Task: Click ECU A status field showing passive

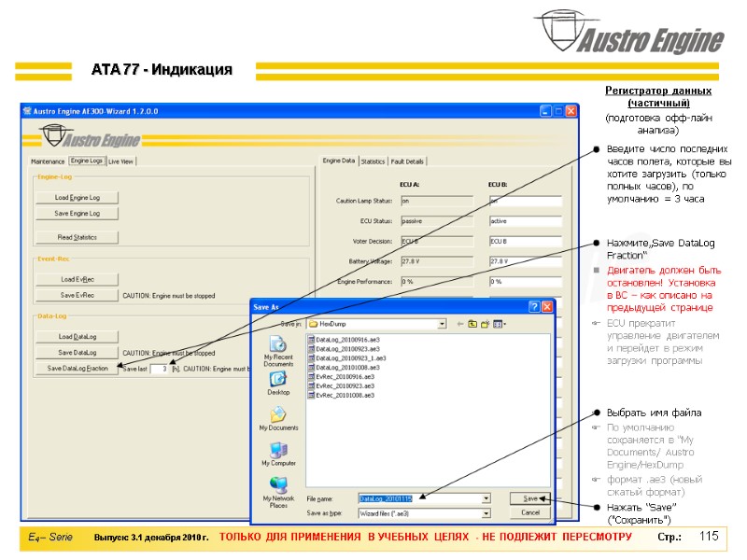Action: pyautogui.click(x=437, y=221)
